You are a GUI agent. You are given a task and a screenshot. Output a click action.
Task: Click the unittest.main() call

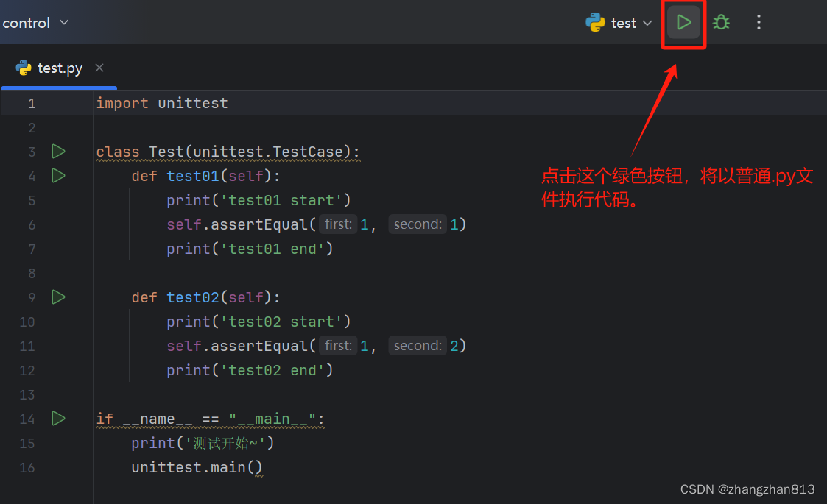[x=197, y=468]
